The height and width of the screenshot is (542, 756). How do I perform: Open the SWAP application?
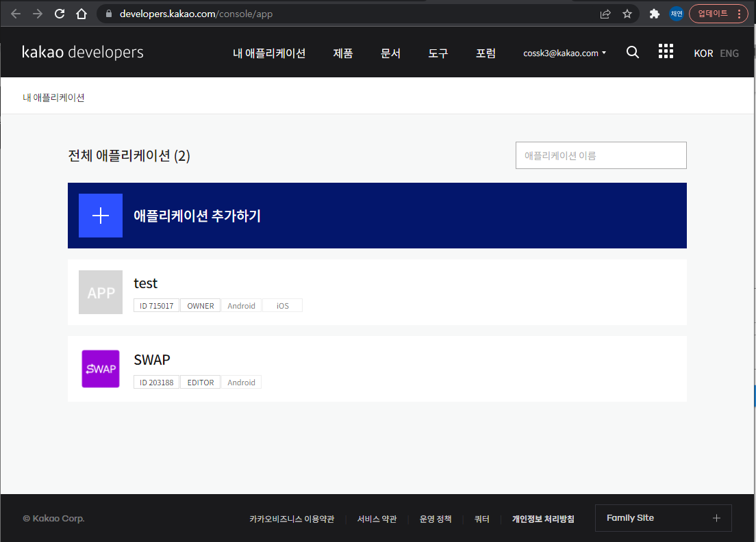coord(152,359)
